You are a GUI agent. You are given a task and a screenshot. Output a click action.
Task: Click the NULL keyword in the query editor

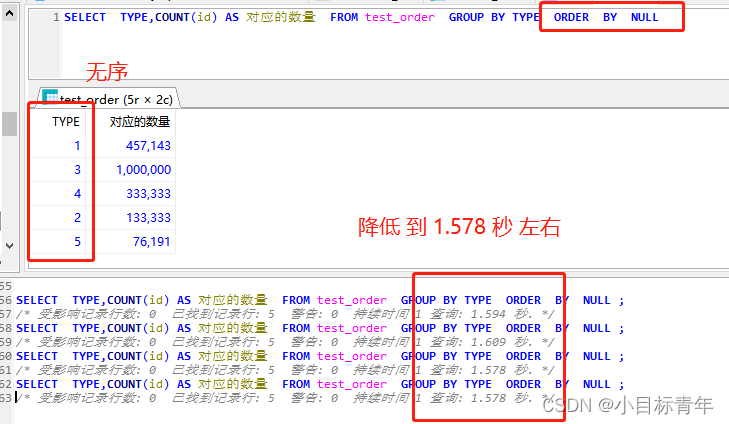(644, 17)
